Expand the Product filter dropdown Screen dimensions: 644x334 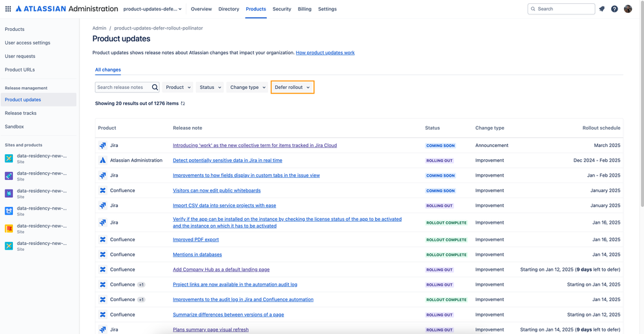[178, 87]
